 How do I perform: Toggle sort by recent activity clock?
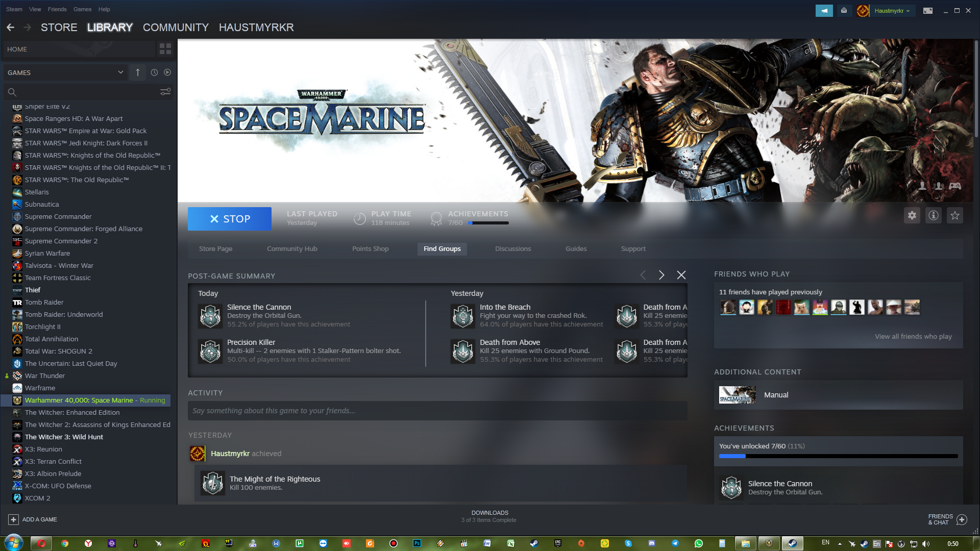(x=154, y=72)
